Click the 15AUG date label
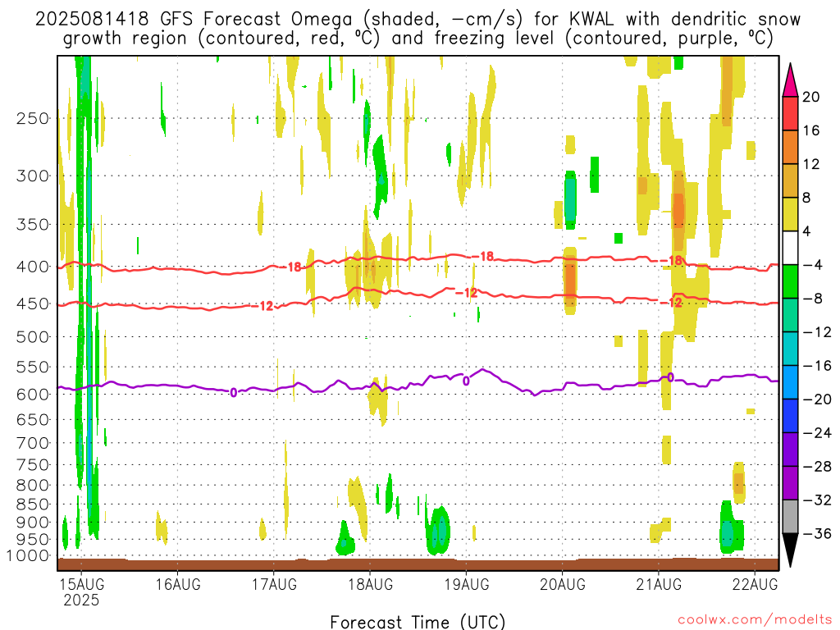This screenshot has height=630, width=840. [x=81, y=584]
